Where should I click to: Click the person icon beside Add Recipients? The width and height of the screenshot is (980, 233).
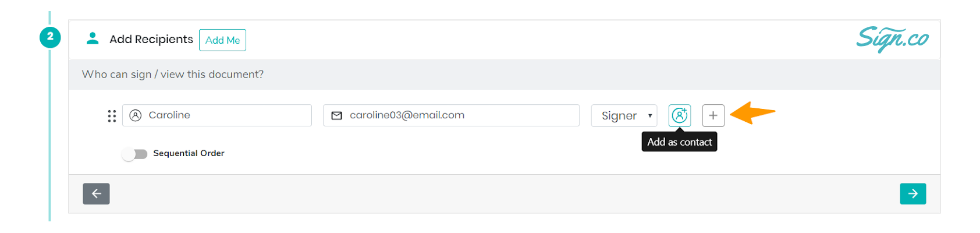coord(92,38)
